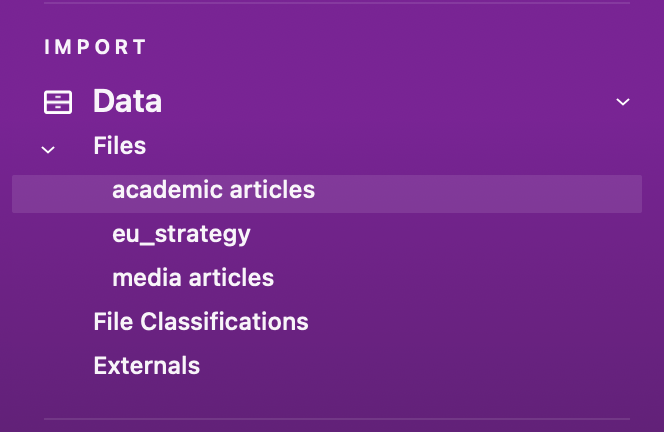Go to Externals
This screenshot has height=432, width=664.
pos(146,366)
